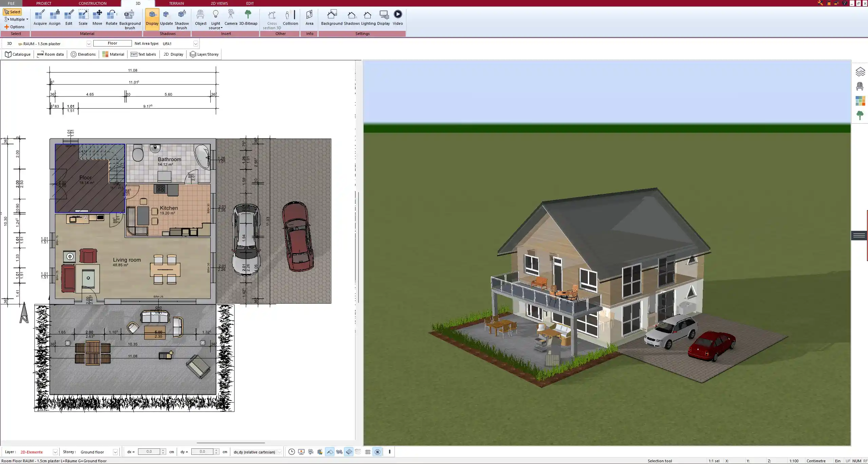This screenshot has width=868, height=464.
Task: Insert a 3D-Bitmap tree
Action: pos(248,18)
